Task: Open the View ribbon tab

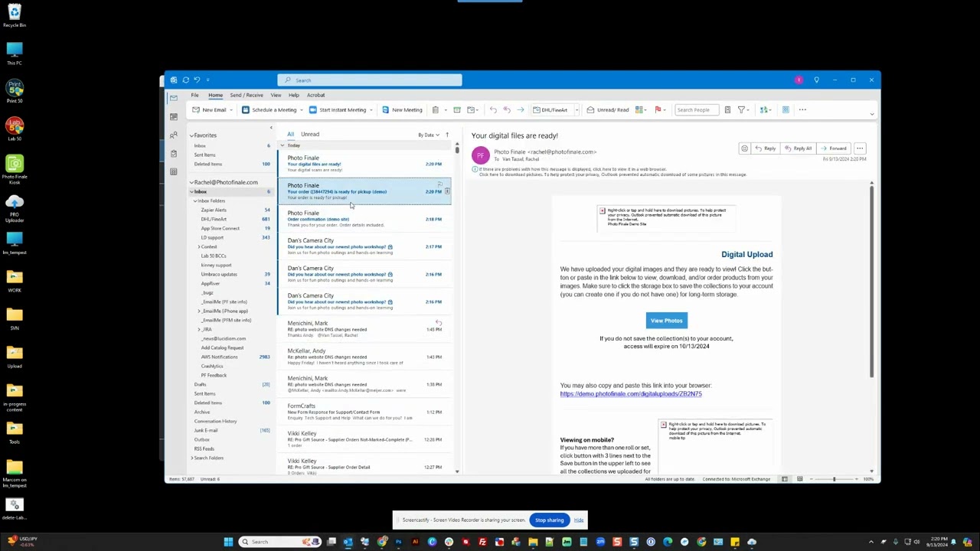Action: (276, 95)
